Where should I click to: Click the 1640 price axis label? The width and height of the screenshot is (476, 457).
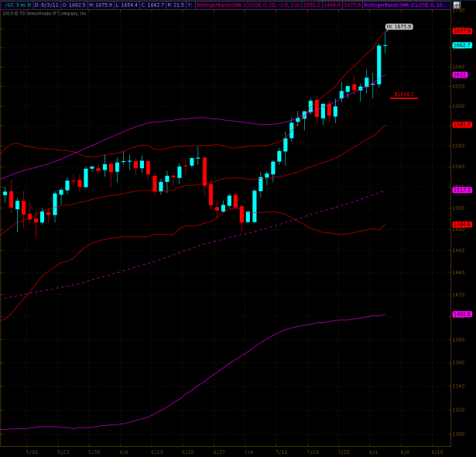point(458,67)
